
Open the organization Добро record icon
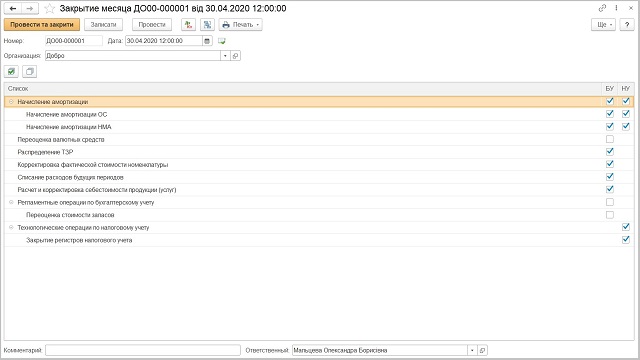point(236,56)
